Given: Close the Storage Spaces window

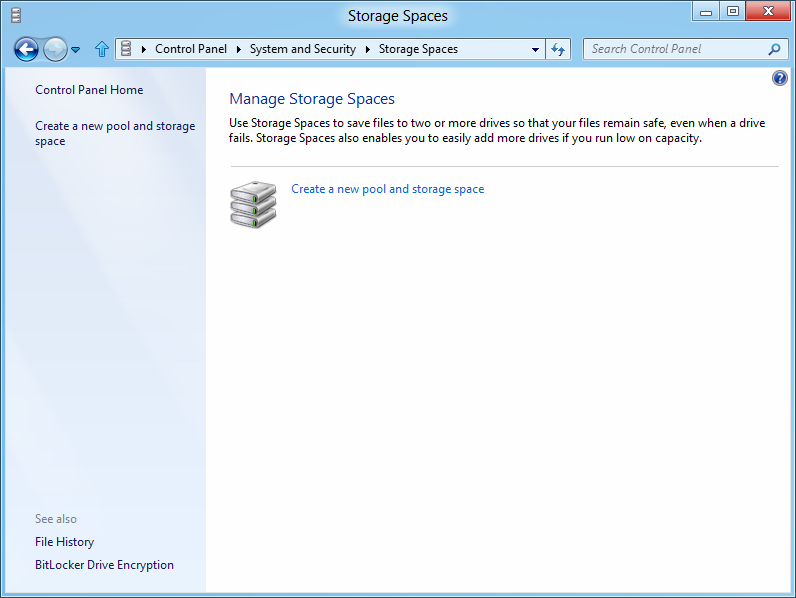Looking at the screenshot, I should tap(768, 12).
